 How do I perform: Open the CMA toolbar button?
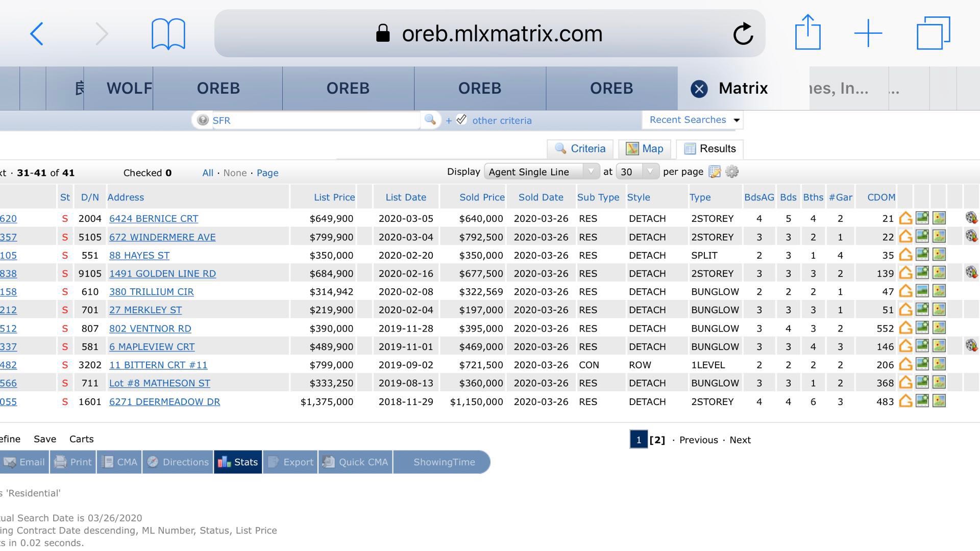tap(119, 462)
